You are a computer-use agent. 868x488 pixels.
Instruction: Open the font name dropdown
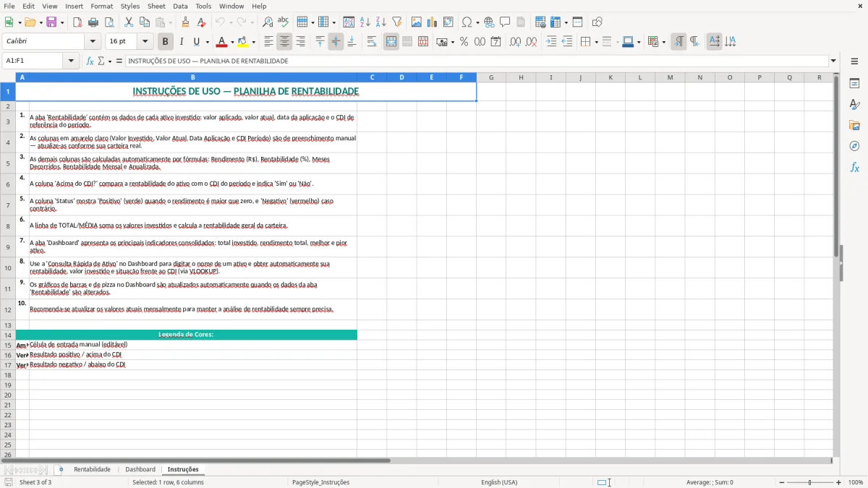pos(92,42)
